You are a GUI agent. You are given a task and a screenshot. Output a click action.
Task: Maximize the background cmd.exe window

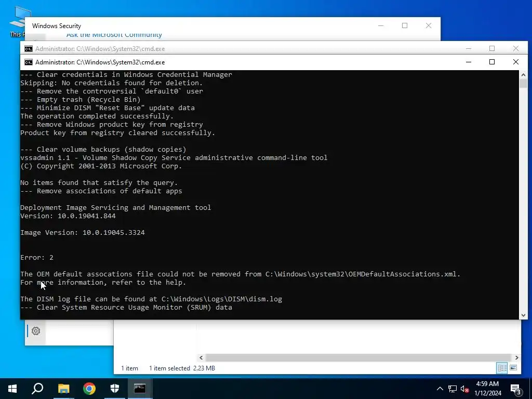click(x=492, y=48)
